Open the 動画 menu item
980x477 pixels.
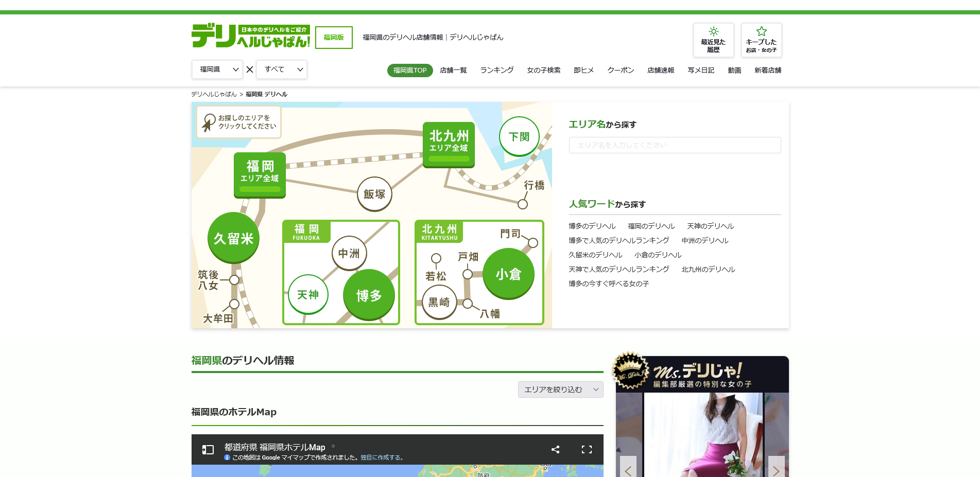pos(734,70)
